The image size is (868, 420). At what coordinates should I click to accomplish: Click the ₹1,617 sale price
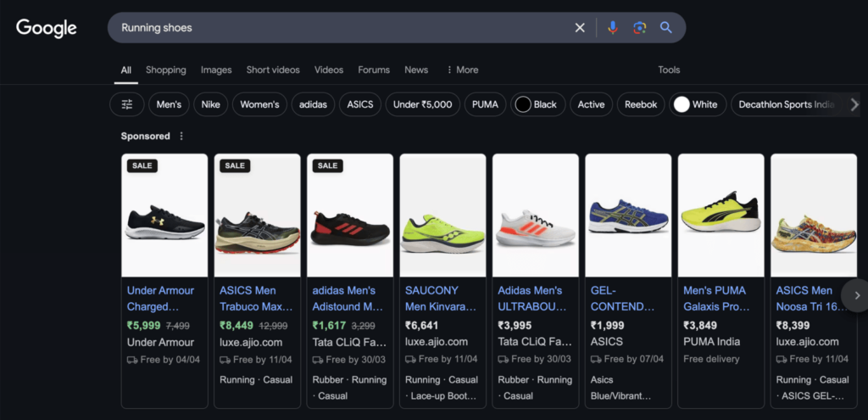coord(329,325)
